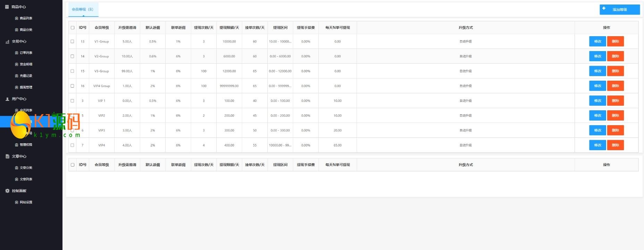Open 商品分类 in the sidebar
Viewport: 644px width, 250px height.
(26, 30)
